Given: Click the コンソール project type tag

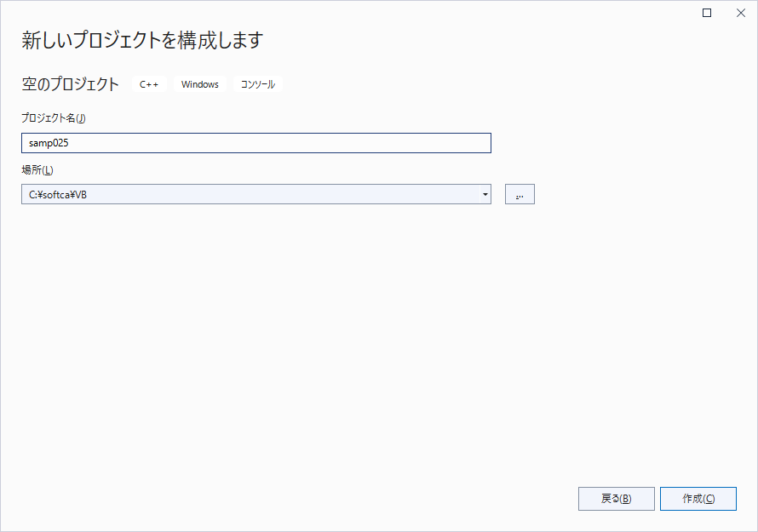Looking at the screenshot, I should 258,84.
